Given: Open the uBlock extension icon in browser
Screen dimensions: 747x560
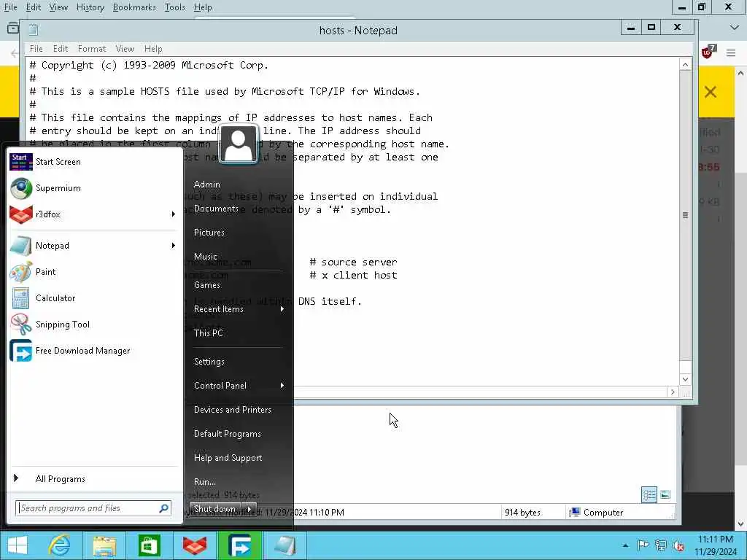Looking at the screenshot, I should 708,52.
